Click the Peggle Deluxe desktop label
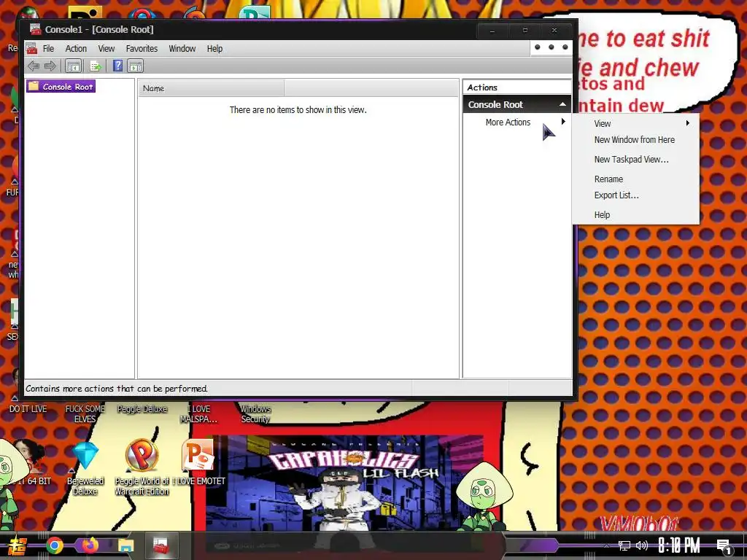This screenshot has height=560, width=747. (142, 409)
